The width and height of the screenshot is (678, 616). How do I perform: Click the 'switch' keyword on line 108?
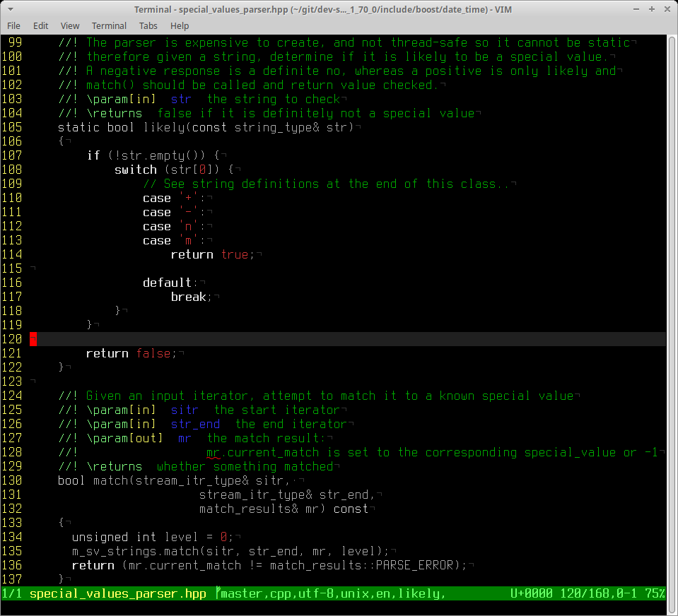click(135, 170)
